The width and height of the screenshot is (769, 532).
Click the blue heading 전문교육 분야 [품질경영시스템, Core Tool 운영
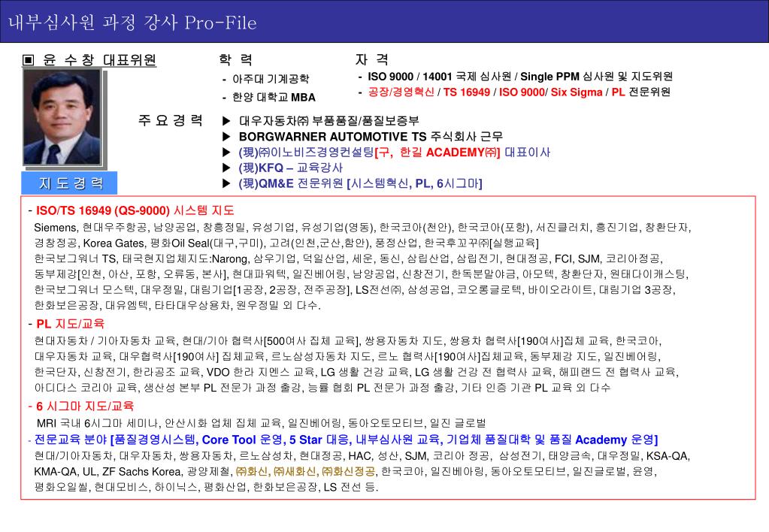[347, 440]
